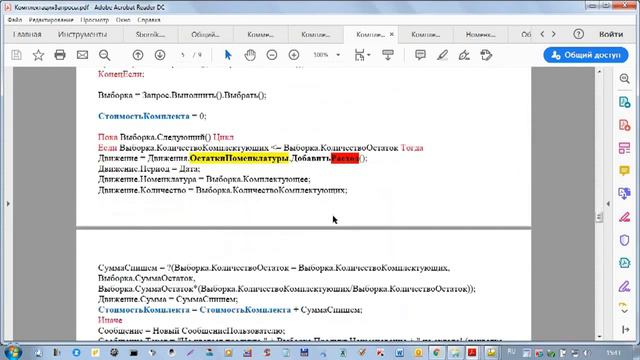The width and height of the screenshot is (640, 360).
Task: Click the text СтоимостьКомплекта = 0;
Action: [152, 116]
